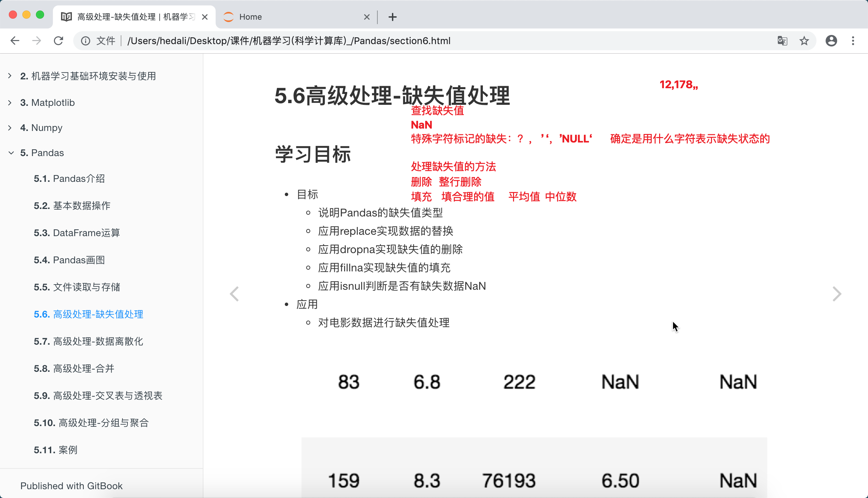Open the user profile icon
868x498 pixels.
tap(831, 41)
